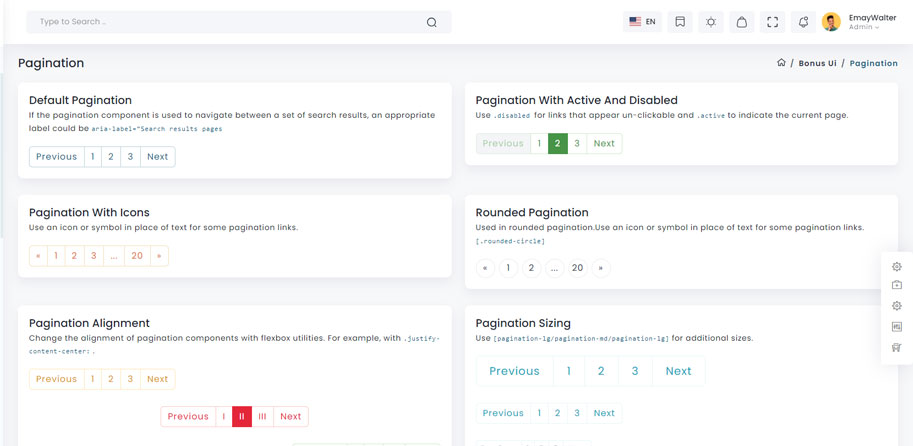913x446 pixels.
Task: Click the cart icon in side panel
Action: click(897, 348)
